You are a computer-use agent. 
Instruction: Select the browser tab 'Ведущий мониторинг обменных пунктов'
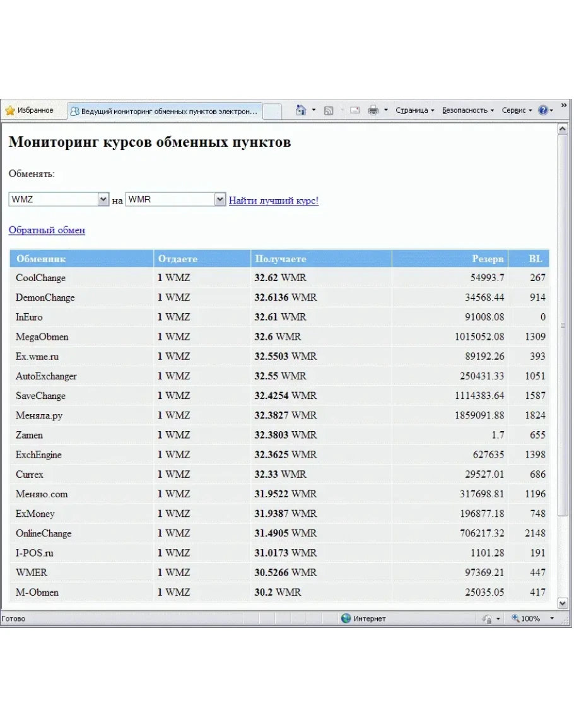[x=164, y=111]
